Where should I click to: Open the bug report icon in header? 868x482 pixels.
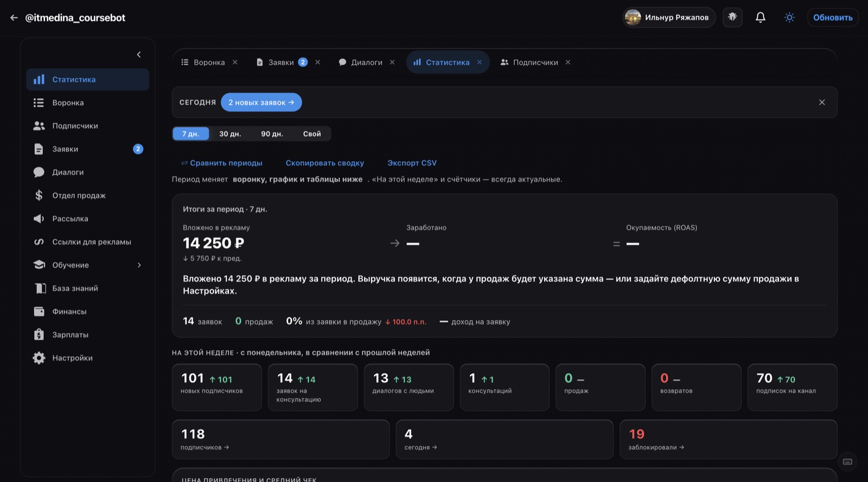732,17
